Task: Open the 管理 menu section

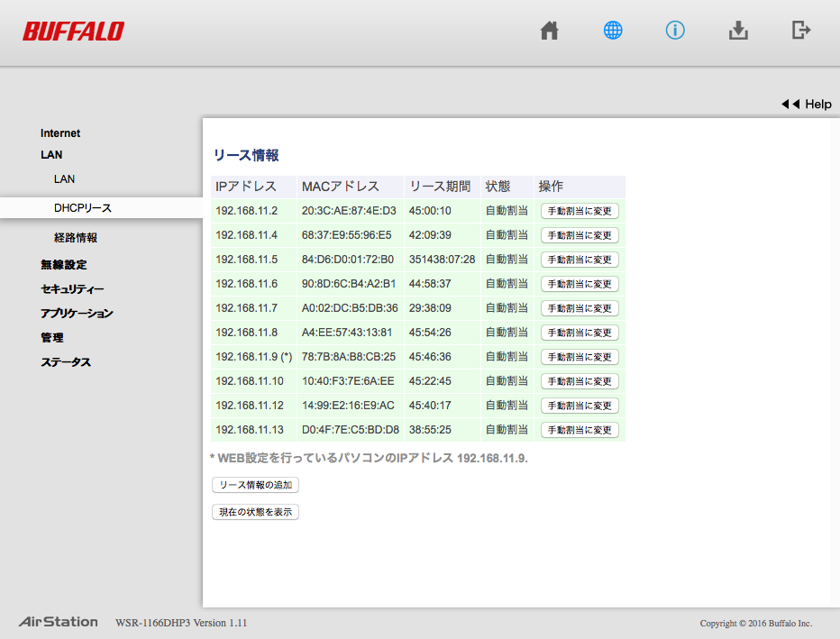Action: click(52, 337)
